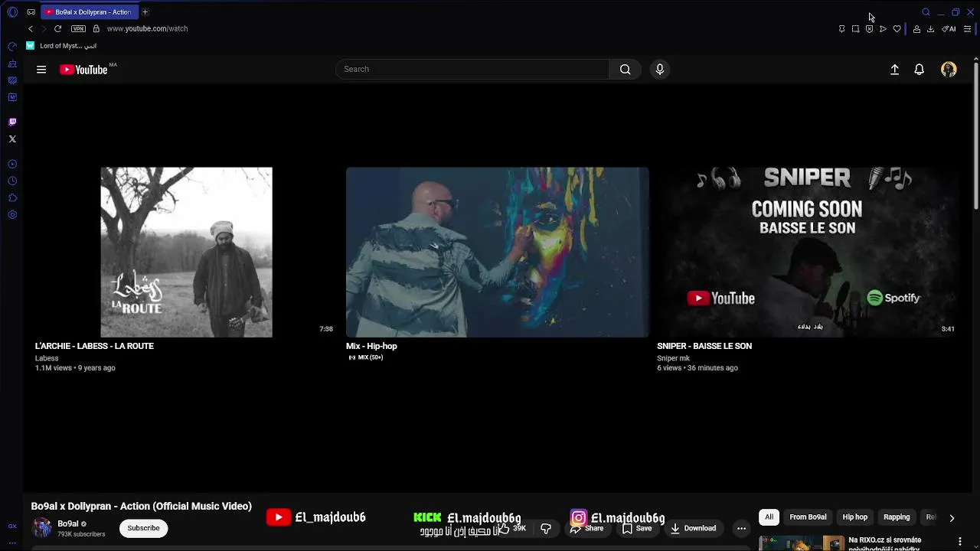Open GX Control speedometer in sidebar
Viewport: 980px width, 551px height.
pyautogui.click(x=12, y=47)
